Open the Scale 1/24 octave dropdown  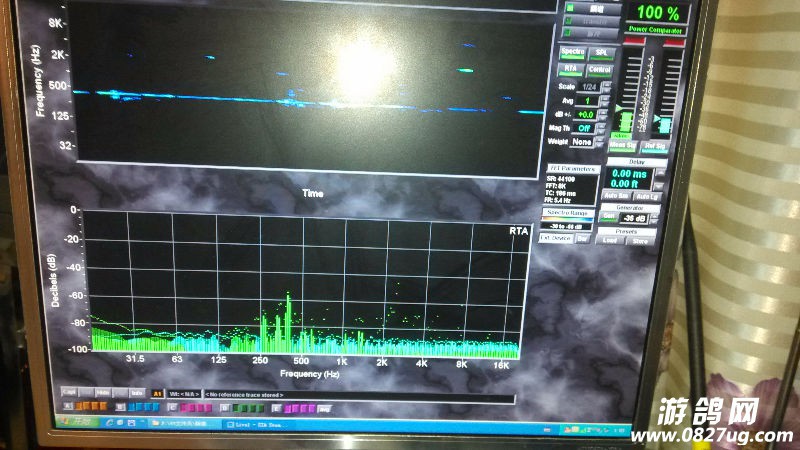[x=588, y=87]
